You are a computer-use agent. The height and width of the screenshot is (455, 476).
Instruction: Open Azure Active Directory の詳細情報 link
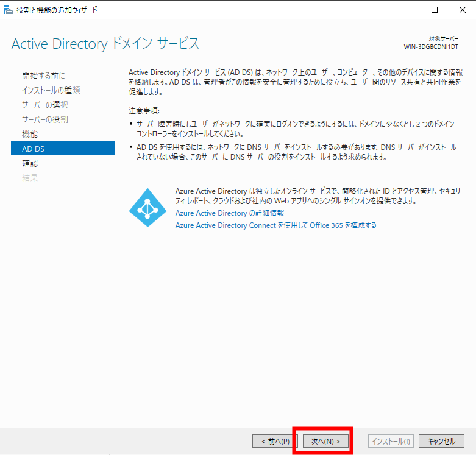click(x=230, y=213)
